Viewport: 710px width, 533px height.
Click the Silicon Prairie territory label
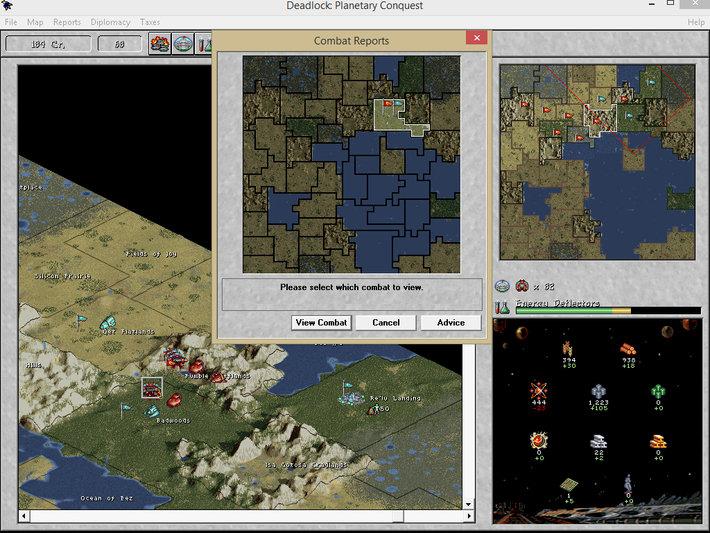63,276
